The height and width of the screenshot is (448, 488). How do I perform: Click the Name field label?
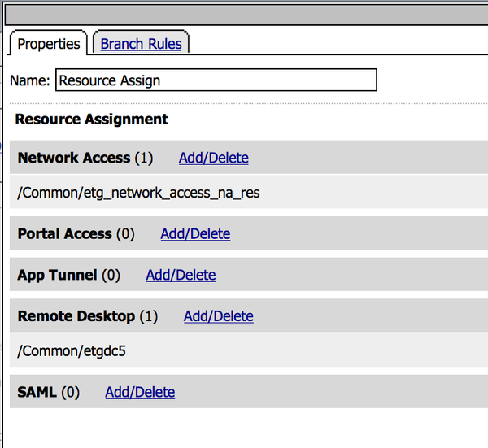30,80
